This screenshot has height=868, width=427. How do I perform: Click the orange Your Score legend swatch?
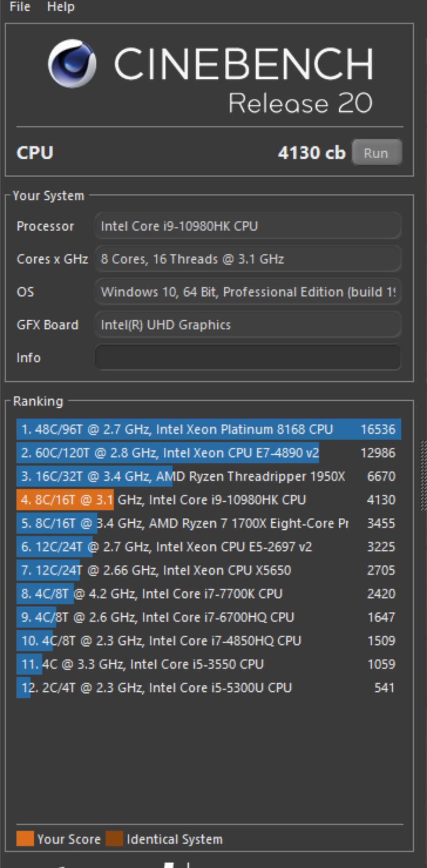(x=25, y=838)
